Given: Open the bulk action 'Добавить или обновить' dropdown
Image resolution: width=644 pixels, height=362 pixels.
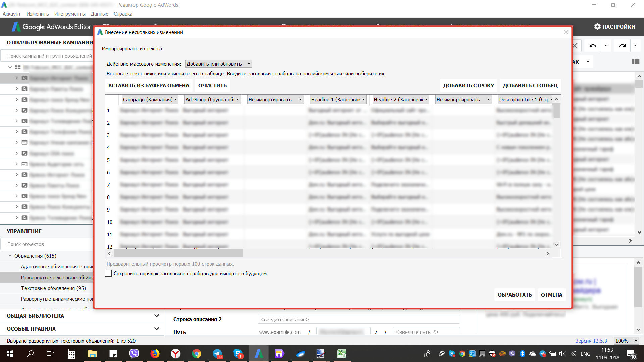Looking at the screenshot, I should pyautogui.click(x=219, y=64).
